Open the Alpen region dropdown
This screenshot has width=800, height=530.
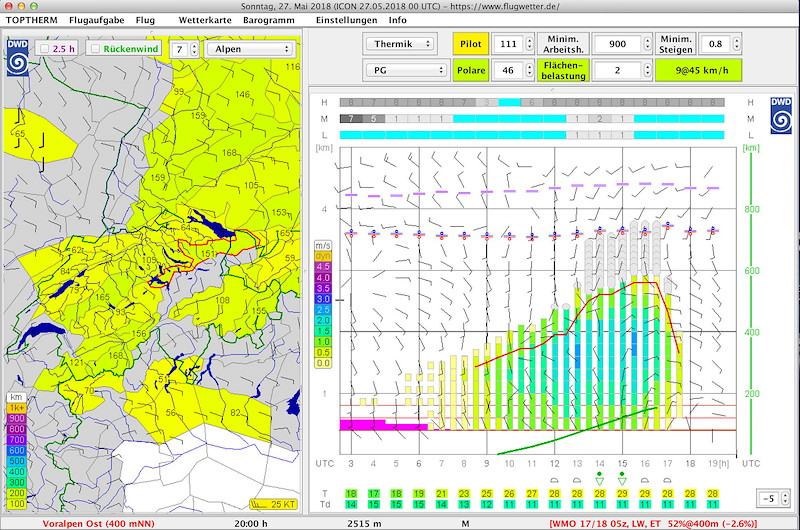pyautogui.click(x=249, y=49)
